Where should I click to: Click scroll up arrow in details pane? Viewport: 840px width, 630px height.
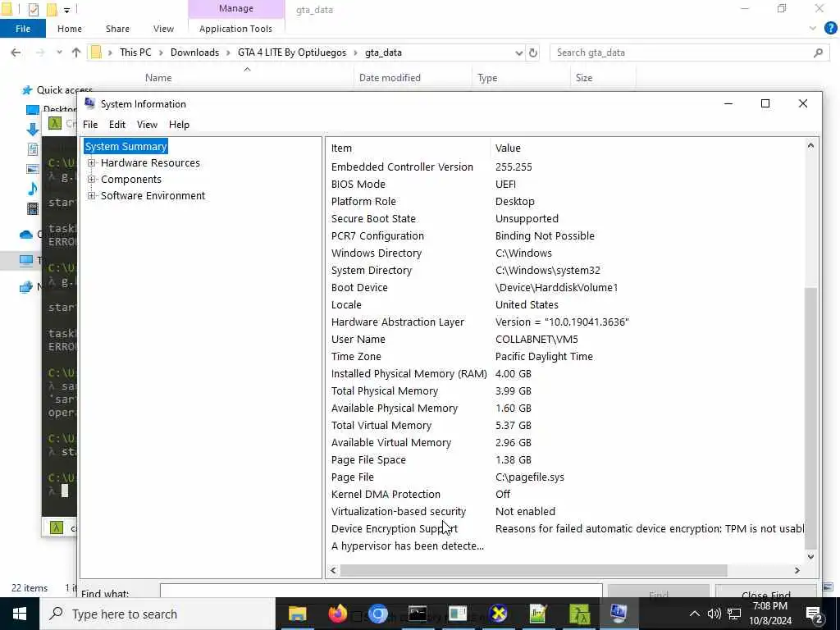[810, 146]
